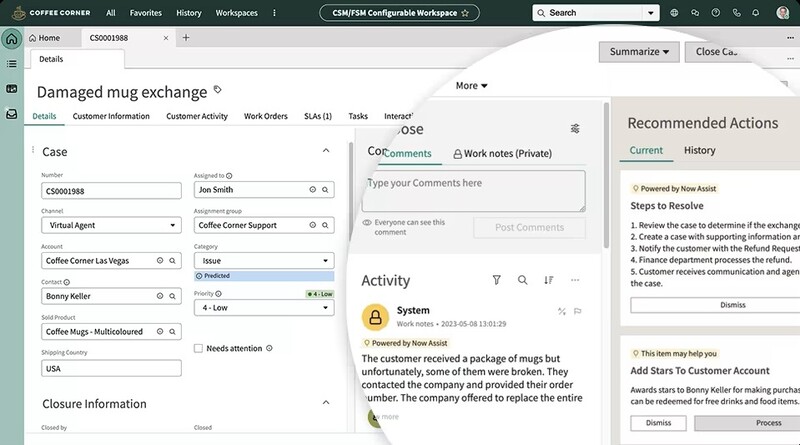Open the compose settings sliders icon
This screenshot has height=445, width=800.
pyautogui.click(x=575, y=129)
